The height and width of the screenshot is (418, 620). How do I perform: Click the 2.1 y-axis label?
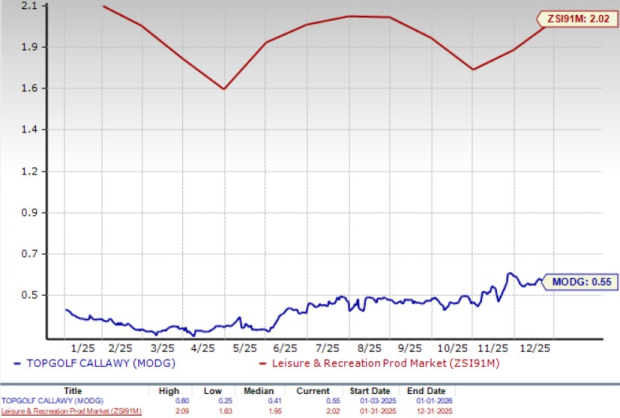(27, 6)
